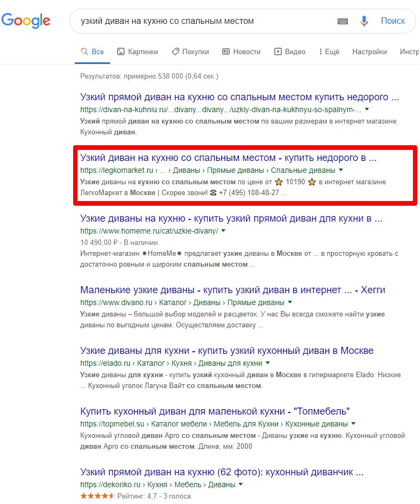Click the magnifier icon in Все tab
Image resolution: width=420 pixels, height=504 pixels.
[84, 51]
